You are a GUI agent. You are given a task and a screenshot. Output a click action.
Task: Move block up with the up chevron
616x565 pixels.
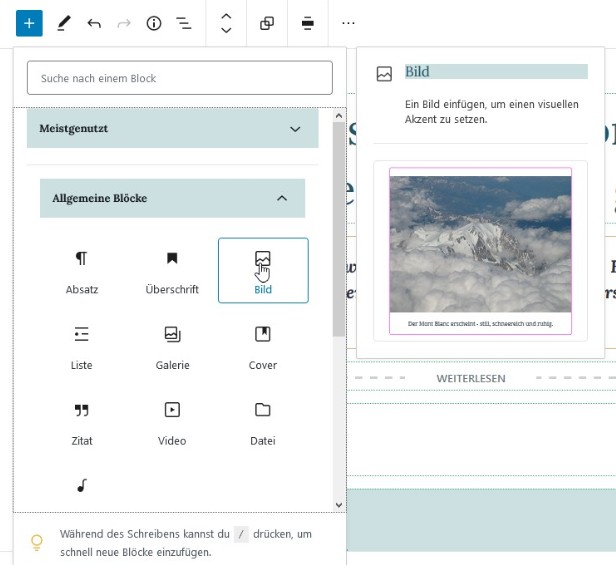[226, 16]
